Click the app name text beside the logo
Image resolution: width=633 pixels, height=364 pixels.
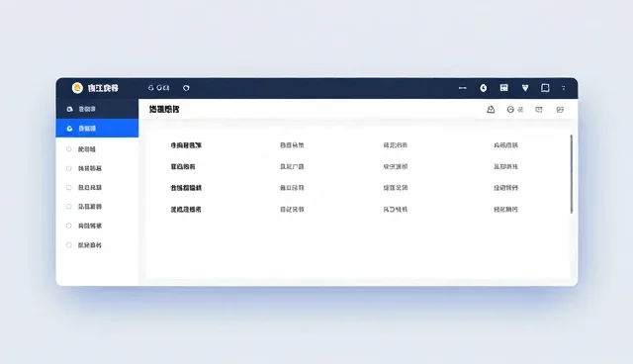coord(103,88)
